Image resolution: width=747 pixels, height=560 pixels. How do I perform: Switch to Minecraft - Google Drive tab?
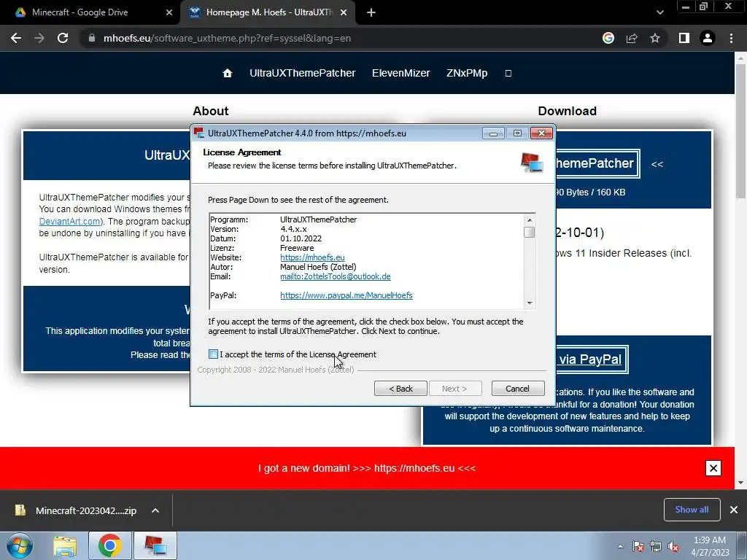point(90,12)
